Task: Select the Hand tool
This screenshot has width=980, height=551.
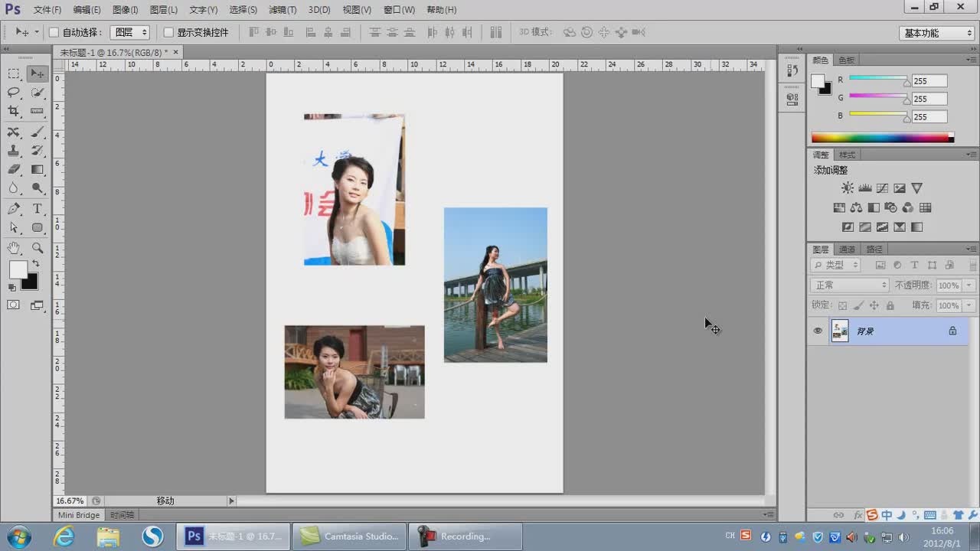Action: click(14, 248)
